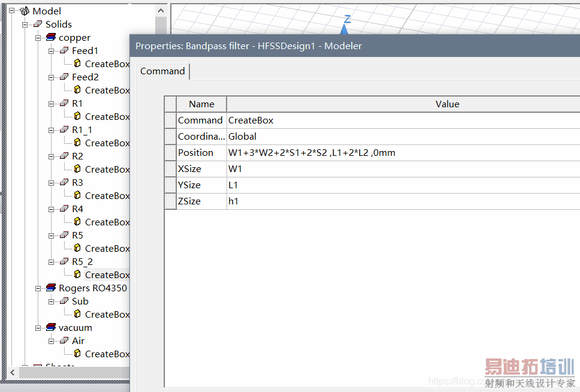
Task: Click CreateBox cube icon under Feed2
Action: click(x=77, y=89)
